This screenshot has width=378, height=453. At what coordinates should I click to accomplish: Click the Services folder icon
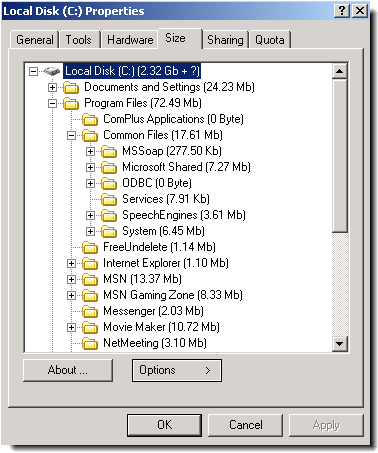pyautogui.click(x=109, y=200)
